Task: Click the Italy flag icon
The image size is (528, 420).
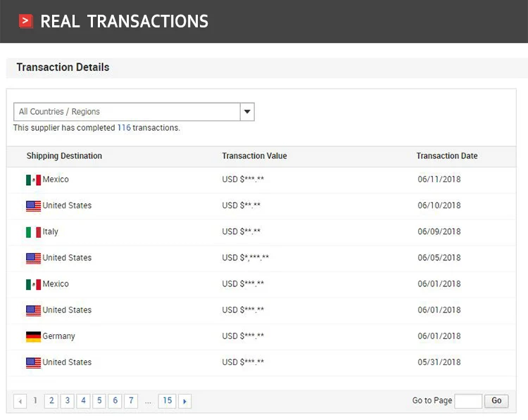Action: click(33, 232)
